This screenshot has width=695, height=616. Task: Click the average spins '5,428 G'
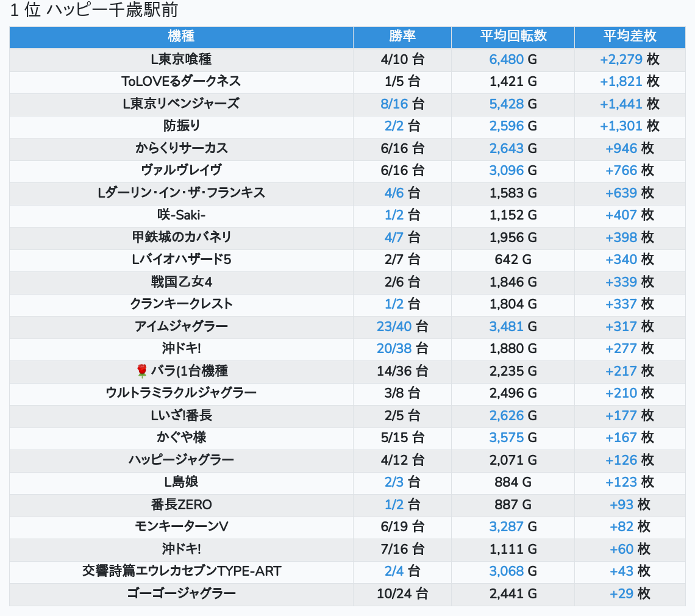(x=513, y=104)
